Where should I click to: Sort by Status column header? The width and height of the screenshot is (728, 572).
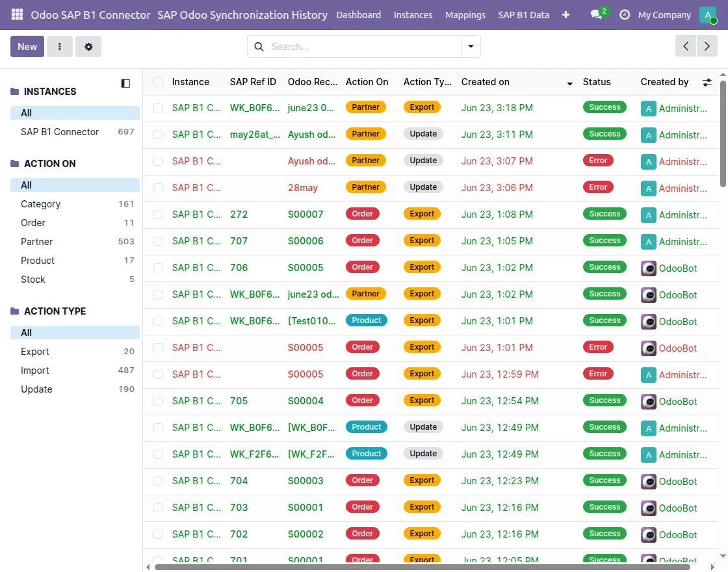pos(597,82)
